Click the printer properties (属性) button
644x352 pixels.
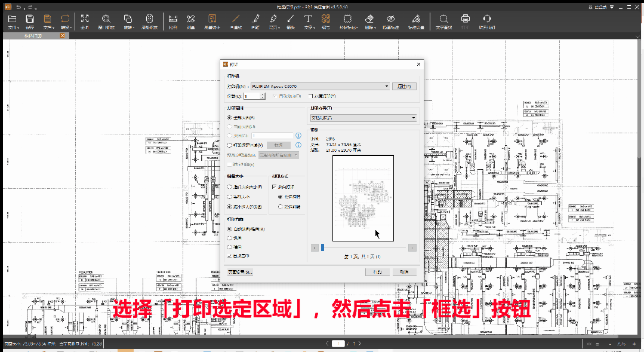404,86
